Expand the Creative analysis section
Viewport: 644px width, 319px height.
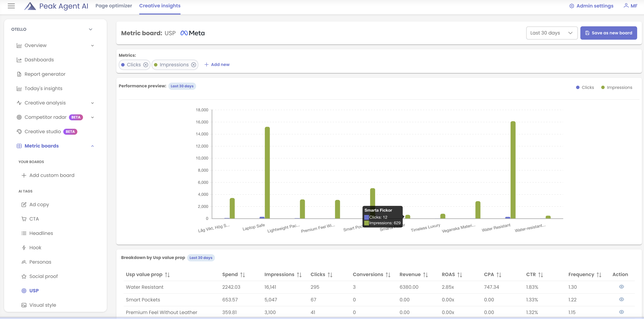tap(93, 103)
